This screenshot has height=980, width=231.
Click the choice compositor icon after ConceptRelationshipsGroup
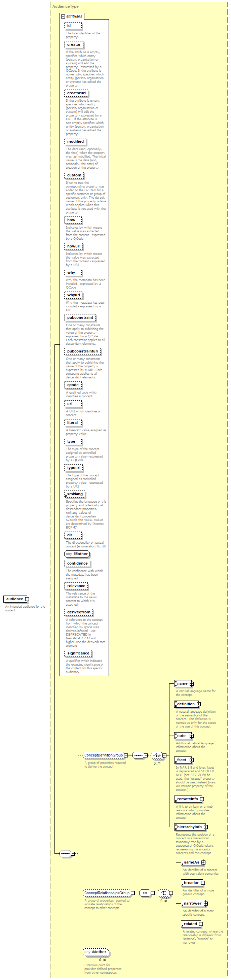tap(163, 893)
